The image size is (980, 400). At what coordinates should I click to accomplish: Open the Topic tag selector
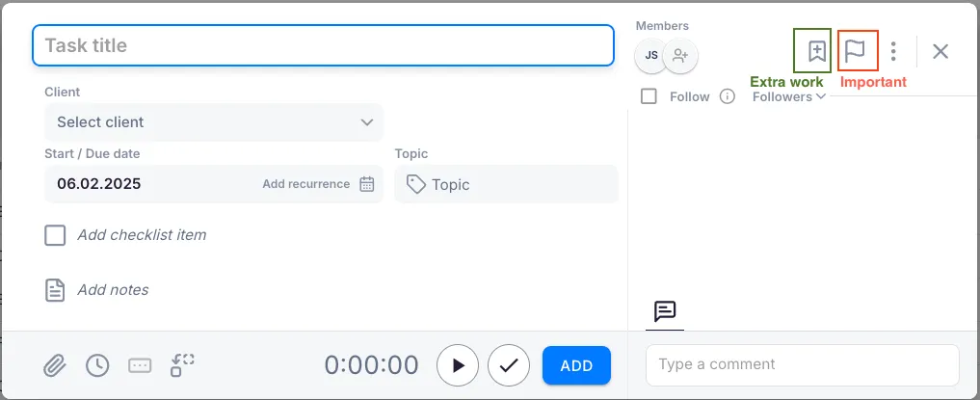click(x=506, y=184)
